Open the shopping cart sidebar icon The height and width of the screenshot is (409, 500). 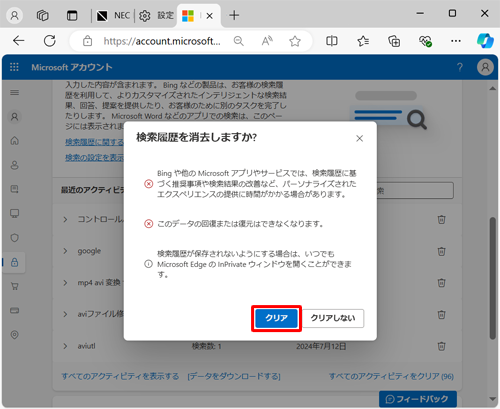click(14, 286)
